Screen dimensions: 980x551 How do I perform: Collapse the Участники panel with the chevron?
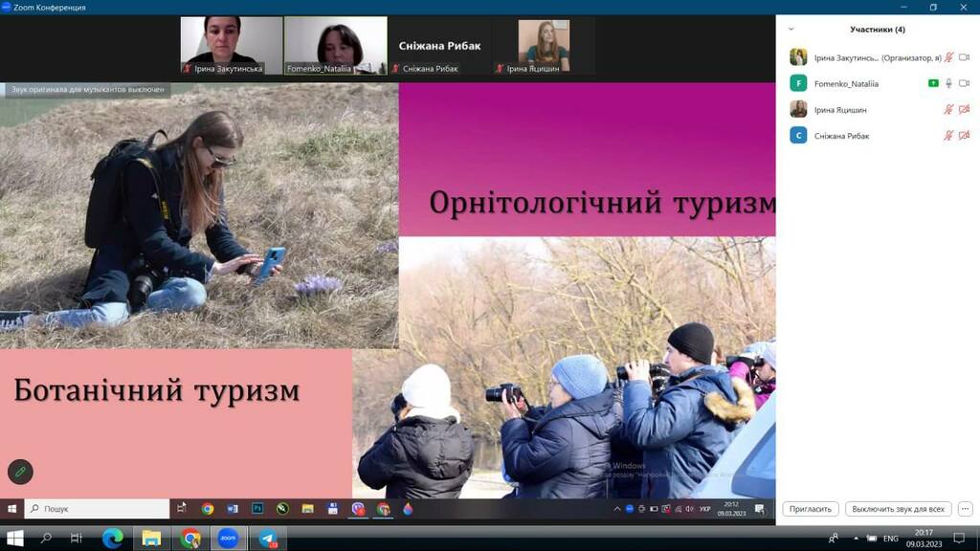coord(791,30)
